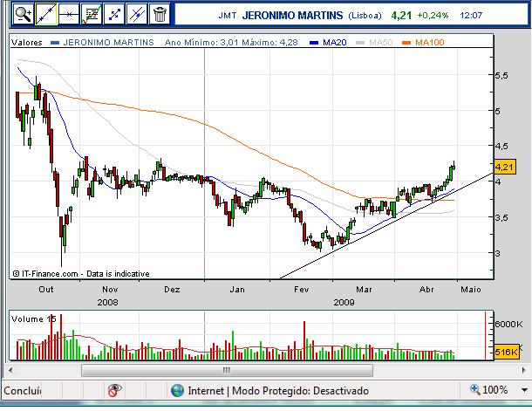
Task: Select the zoom magnifier tool
Action: pyautogui.click(x=23, y=14)
